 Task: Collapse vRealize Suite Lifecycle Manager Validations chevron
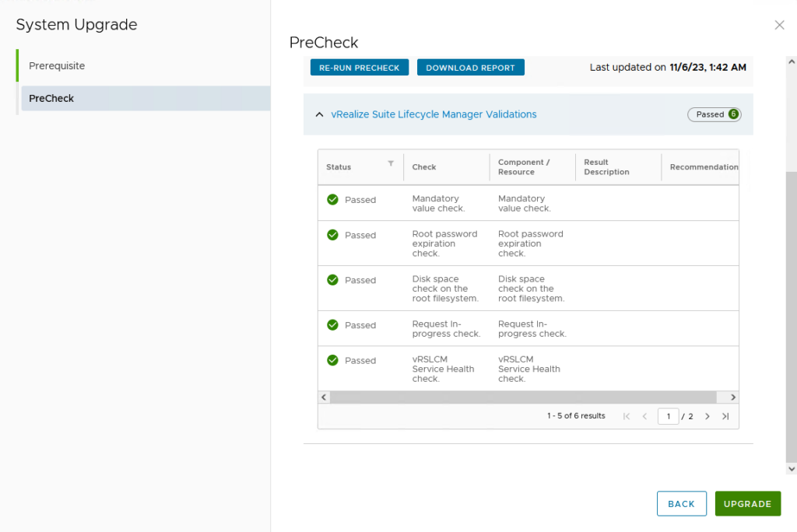(319, 114)
